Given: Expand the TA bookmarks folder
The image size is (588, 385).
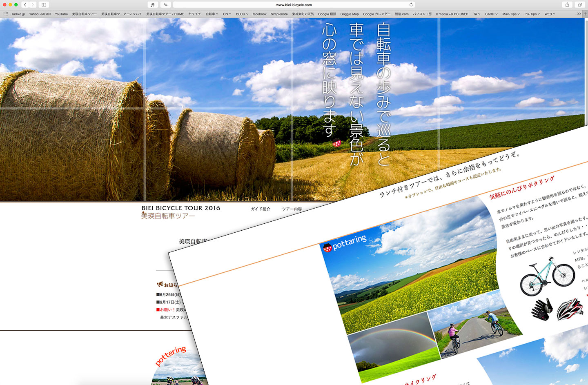Looking at the screenshot, I should click(x=477, y=14).
